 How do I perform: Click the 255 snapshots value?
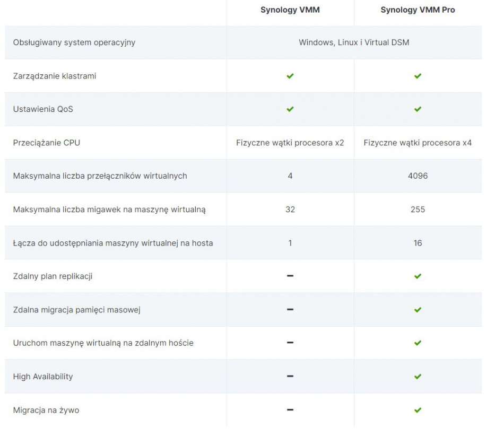pyautogui.click(x=418, y=210)
